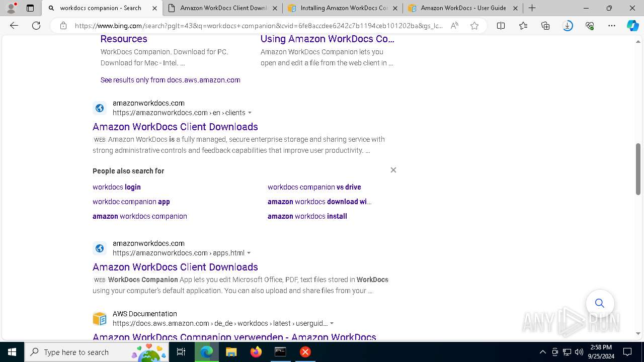The height and width of the screenshot is (362, 644).
Task: Open the tab actions menu icon
Action: coord(30,8)
